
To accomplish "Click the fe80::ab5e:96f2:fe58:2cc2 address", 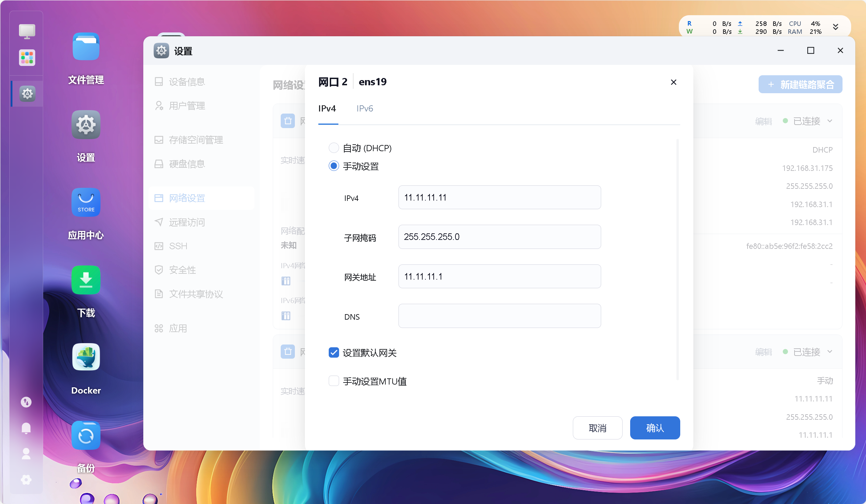I will (789, 246).
